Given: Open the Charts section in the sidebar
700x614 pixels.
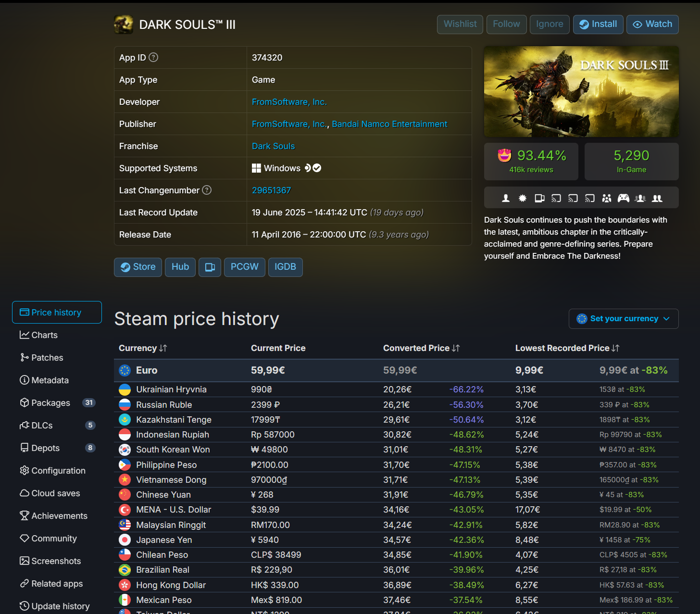Looking at the screenshot, I should tap(57, 335).
